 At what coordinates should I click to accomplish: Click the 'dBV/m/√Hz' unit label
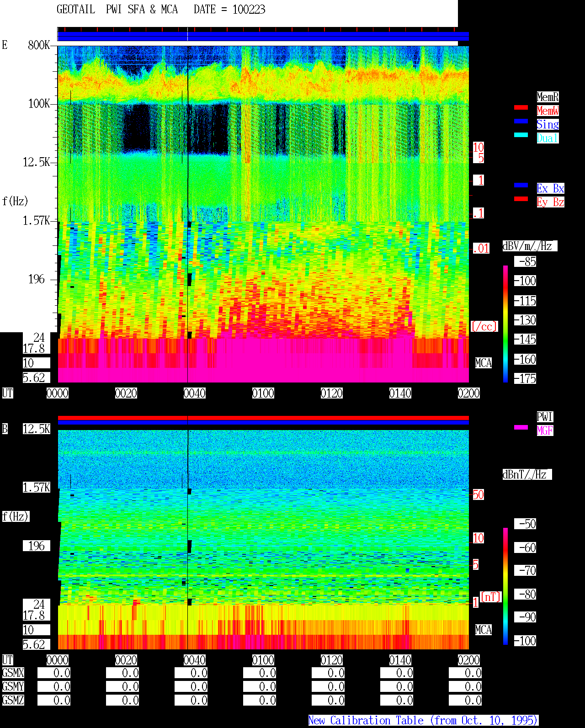tap(530, 246)
